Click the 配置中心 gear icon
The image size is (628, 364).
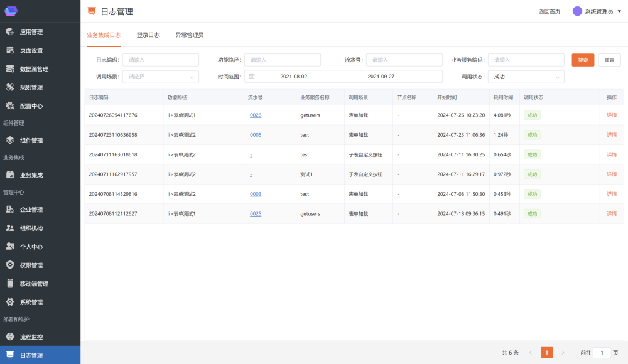coord(10,106)
